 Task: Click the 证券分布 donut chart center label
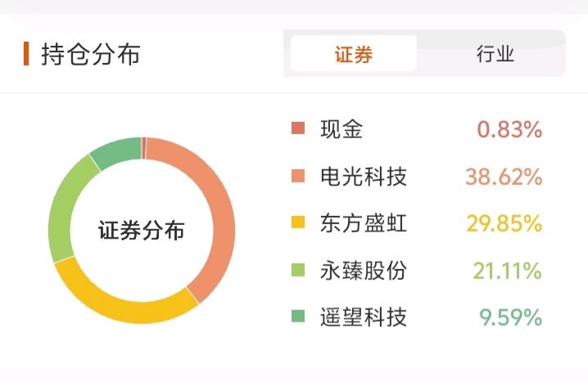142,230
